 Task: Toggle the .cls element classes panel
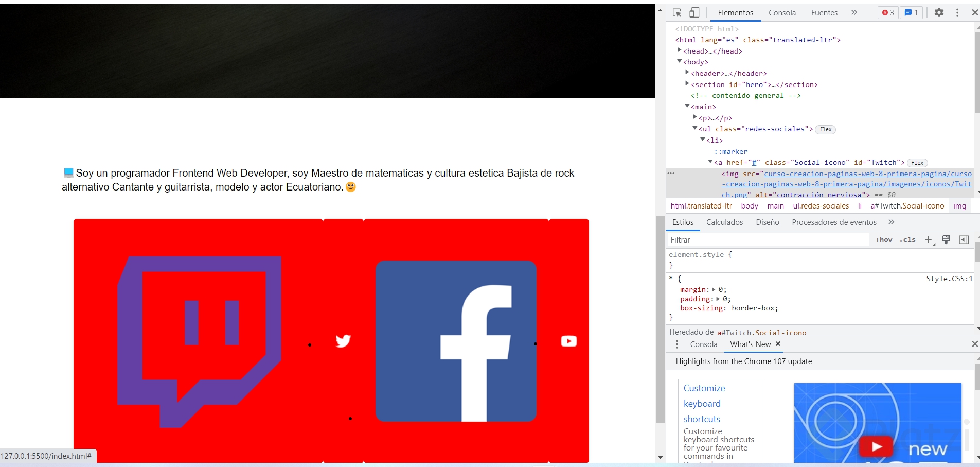coord(908,240)
